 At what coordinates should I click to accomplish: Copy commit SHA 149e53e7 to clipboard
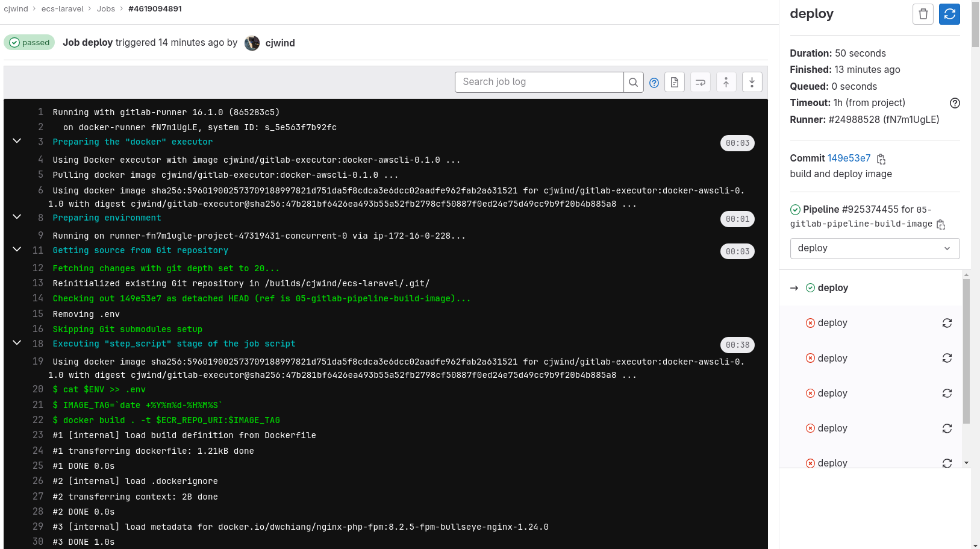pyautogui.click(x=881, y=159)
